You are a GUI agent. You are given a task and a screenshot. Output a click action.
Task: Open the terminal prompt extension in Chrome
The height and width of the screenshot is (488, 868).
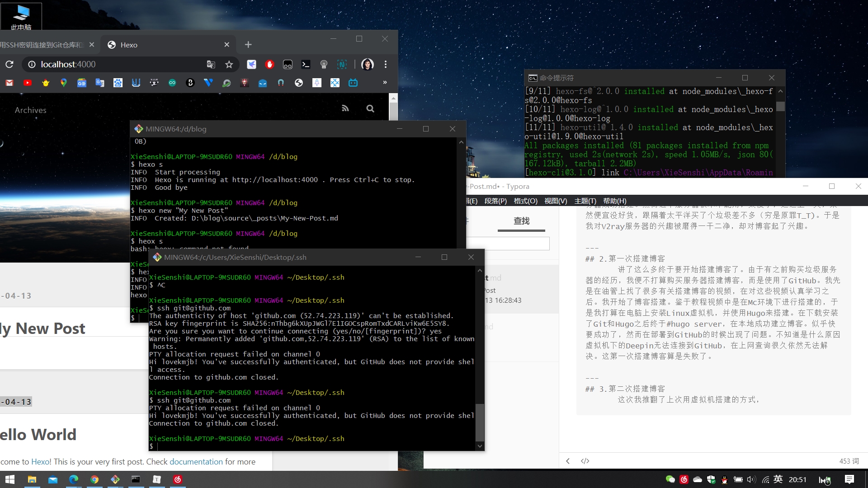(306, 64)
